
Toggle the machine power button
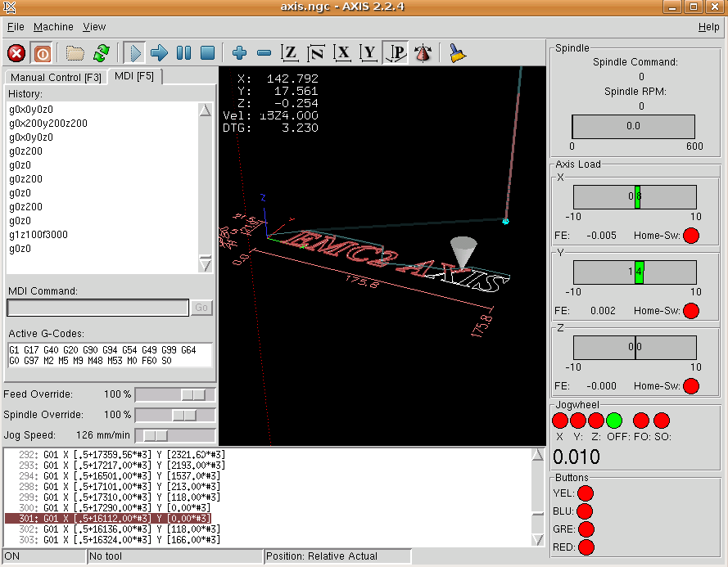point(42,53)
